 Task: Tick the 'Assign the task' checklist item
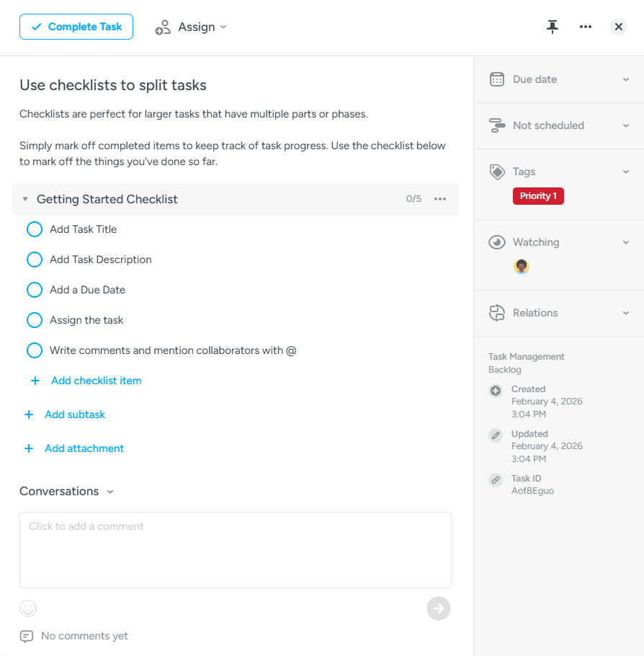pos(35,320)
